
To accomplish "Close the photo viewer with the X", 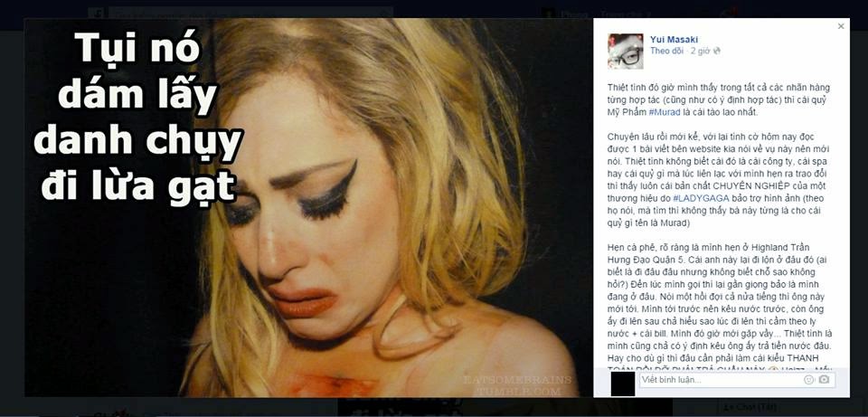I will [x=841, y=26].
